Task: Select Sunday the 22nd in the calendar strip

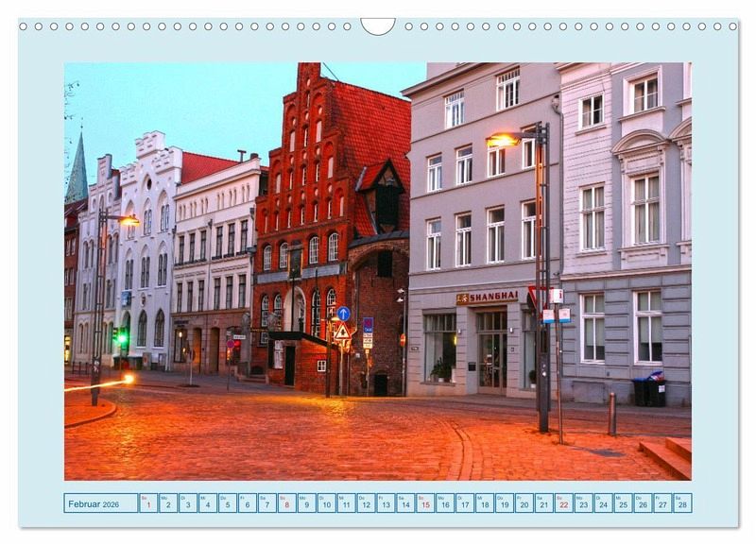Action: tap(563, 502)
